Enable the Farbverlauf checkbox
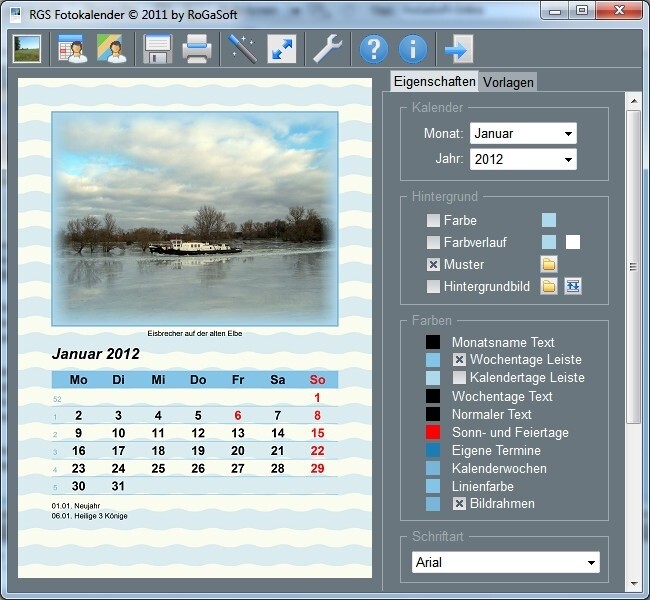The image size is (650, 600). pos(433,242)
